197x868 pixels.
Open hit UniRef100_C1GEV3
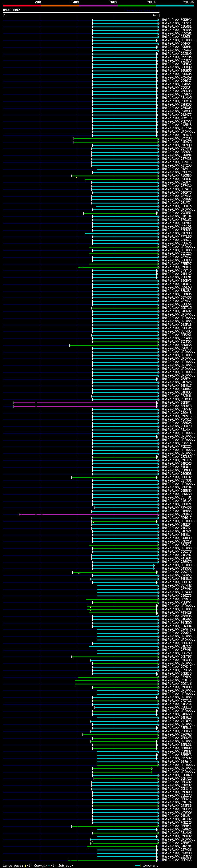pyautogui.click(x=177, y=809)
